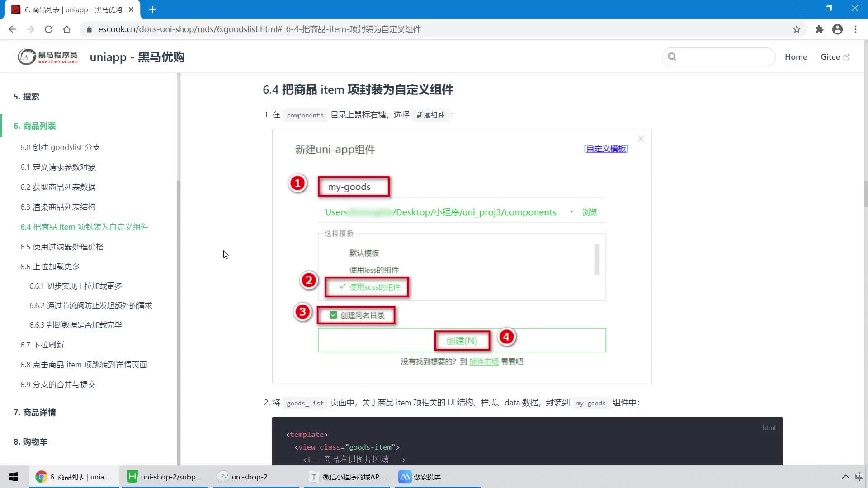
Task: Click the site-info lock icon in the address bar
Action: coord(89,29)
